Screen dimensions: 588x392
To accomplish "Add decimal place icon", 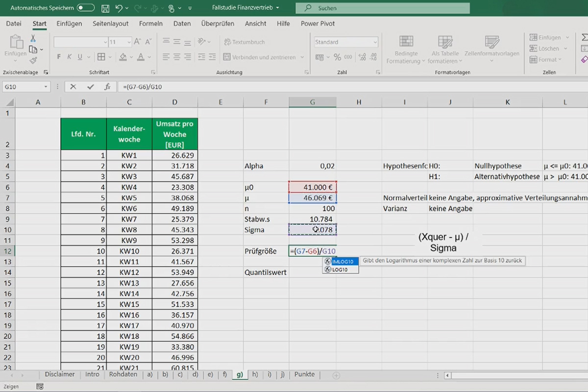I will pyautogui.click(x=363, y=57).
